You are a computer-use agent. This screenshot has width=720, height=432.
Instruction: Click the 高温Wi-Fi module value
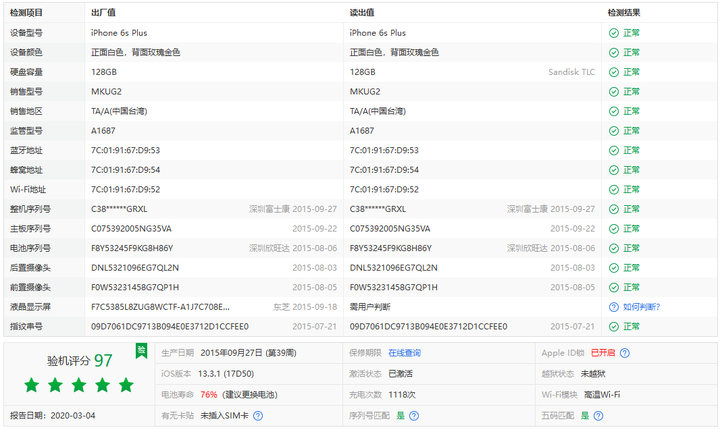coord(602,395)
